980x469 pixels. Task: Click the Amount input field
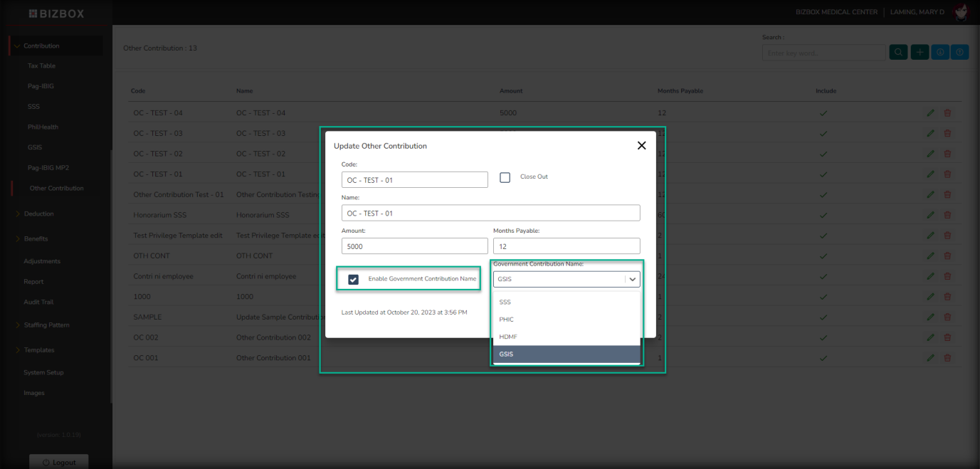coord(414,246)
